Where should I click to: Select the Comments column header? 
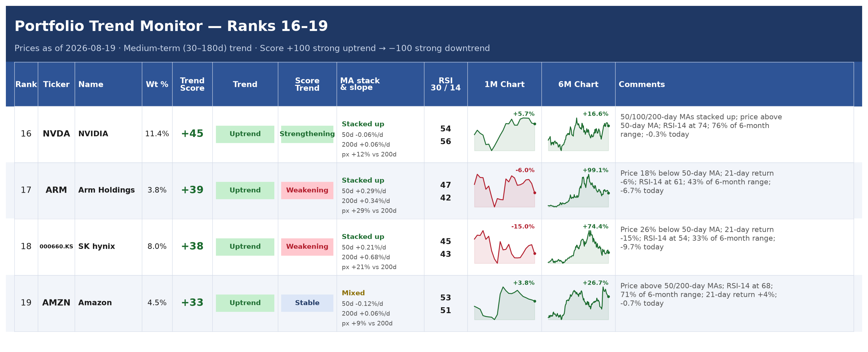[734, 84]
